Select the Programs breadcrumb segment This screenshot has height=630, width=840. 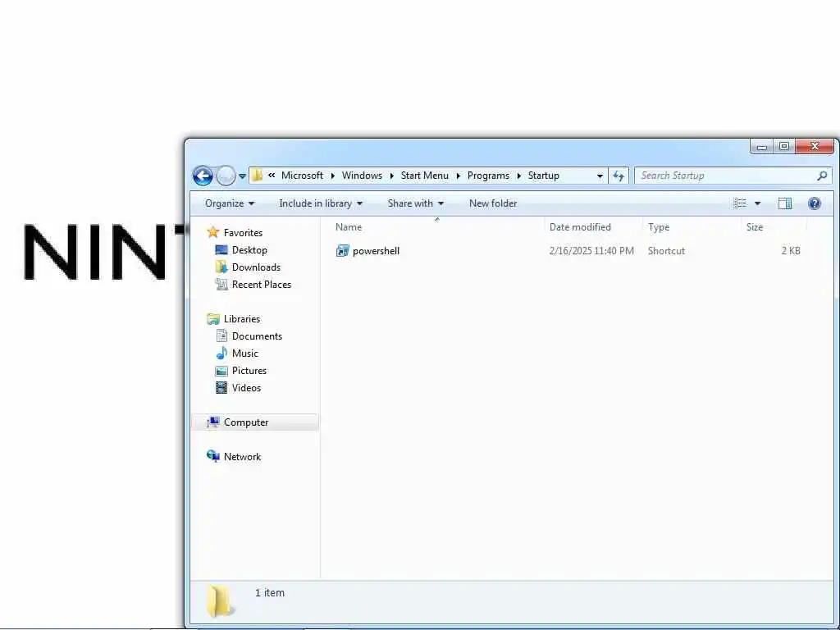click(x=488, y=176)
